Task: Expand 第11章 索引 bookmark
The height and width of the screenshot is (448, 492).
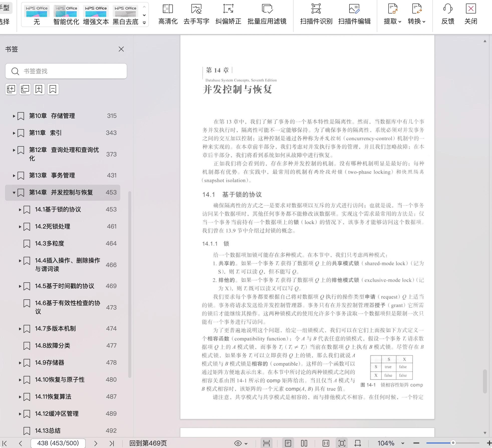Action: (x=14, y=133)
